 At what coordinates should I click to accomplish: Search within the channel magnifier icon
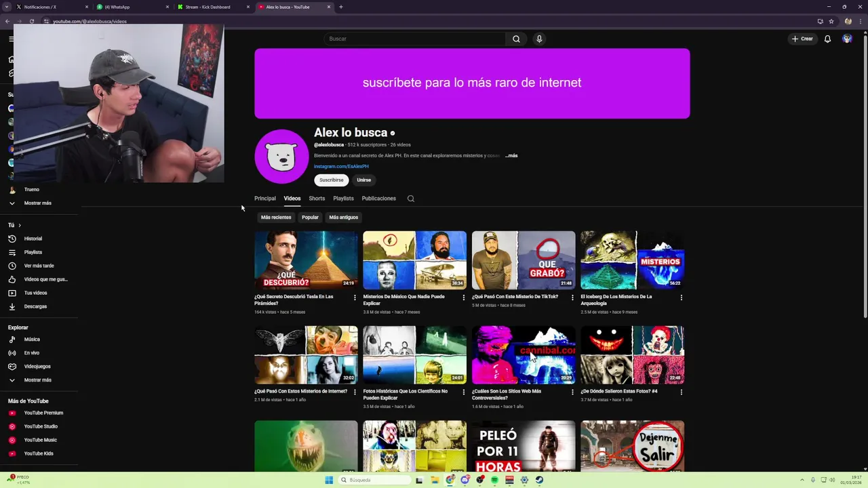[x=410, y=199]
